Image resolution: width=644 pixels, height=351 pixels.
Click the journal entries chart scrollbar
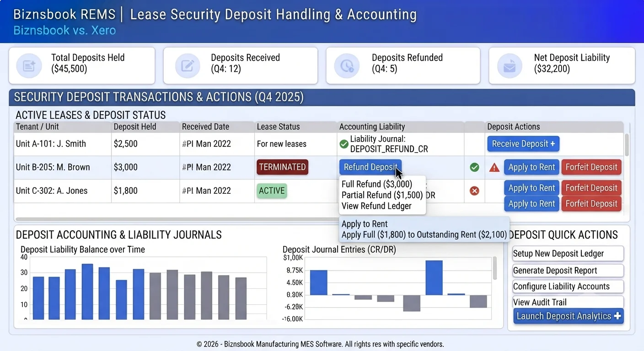pos(494,268)
